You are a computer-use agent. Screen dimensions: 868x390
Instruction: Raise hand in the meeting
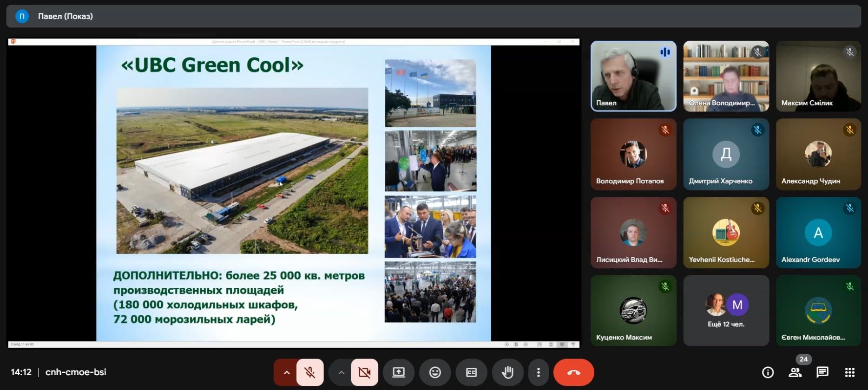pos(507,372)
